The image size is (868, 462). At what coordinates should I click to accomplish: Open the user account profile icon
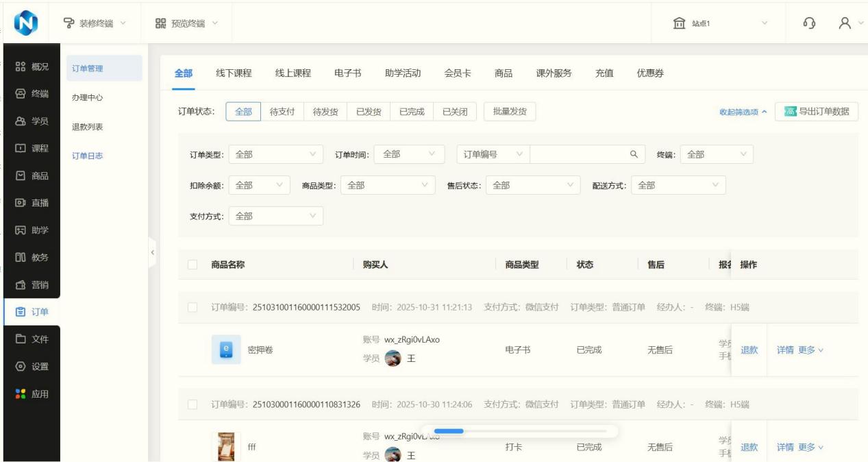(x=845, y=23)
